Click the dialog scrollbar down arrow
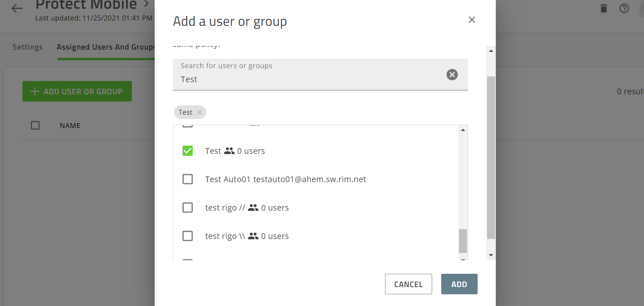Image resolution: width=644 pixels, height=306 pixels. pos(491,255)
